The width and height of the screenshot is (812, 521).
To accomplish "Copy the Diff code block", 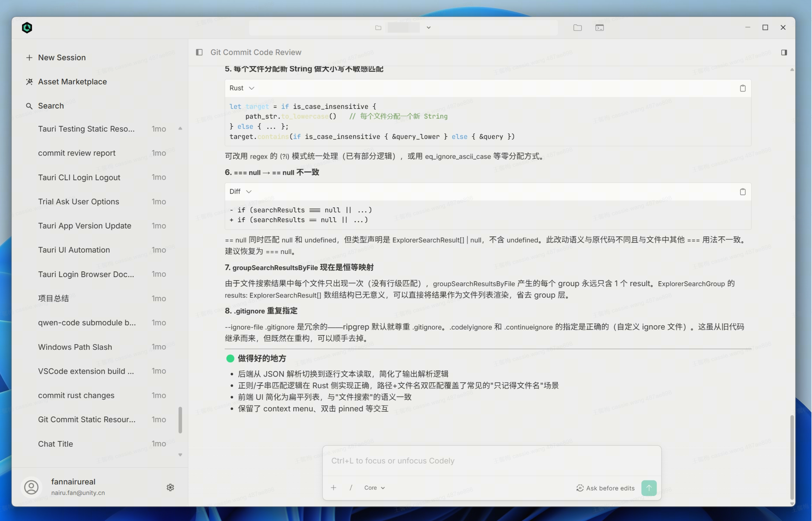I will (743, 192).
